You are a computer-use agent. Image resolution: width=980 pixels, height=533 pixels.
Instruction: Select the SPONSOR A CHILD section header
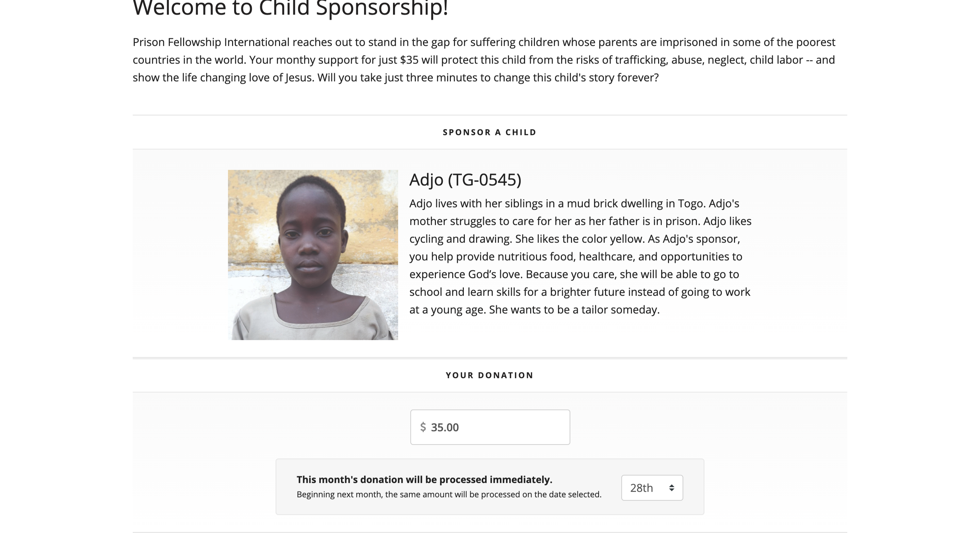pos(489,132)
